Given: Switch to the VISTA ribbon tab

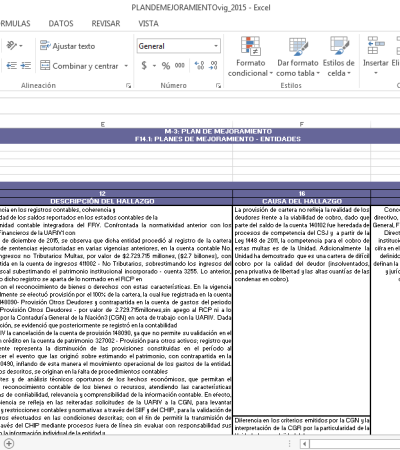Looking at the screenshot, I should pyautogui.click(x=149, y=24).
